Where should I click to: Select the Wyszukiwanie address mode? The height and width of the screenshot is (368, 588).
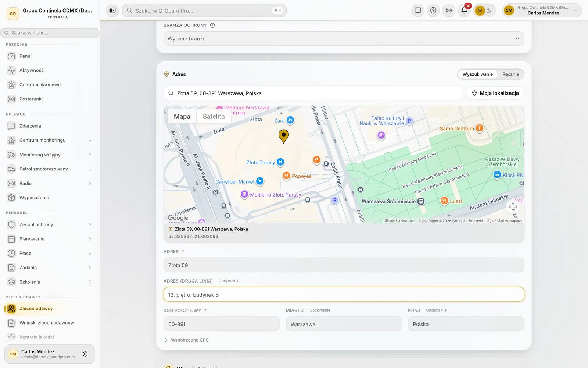pos(477,74)
